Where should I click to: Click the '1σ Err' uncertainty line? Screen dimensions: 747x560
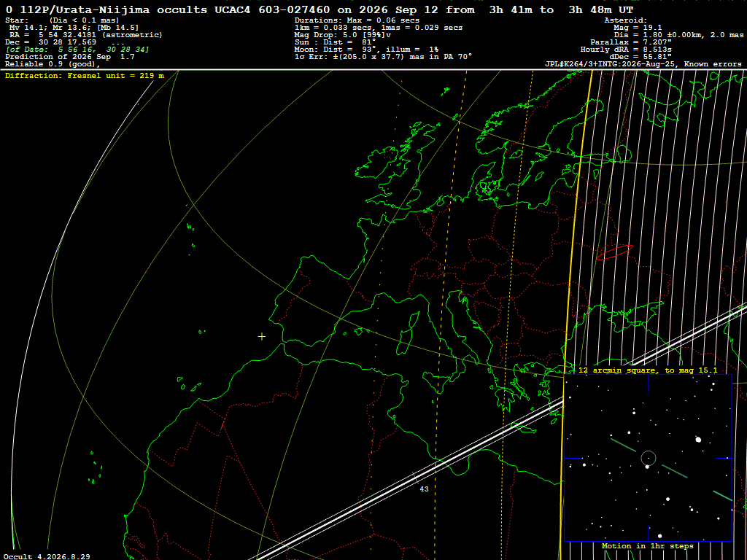click(x=384, y=56)
